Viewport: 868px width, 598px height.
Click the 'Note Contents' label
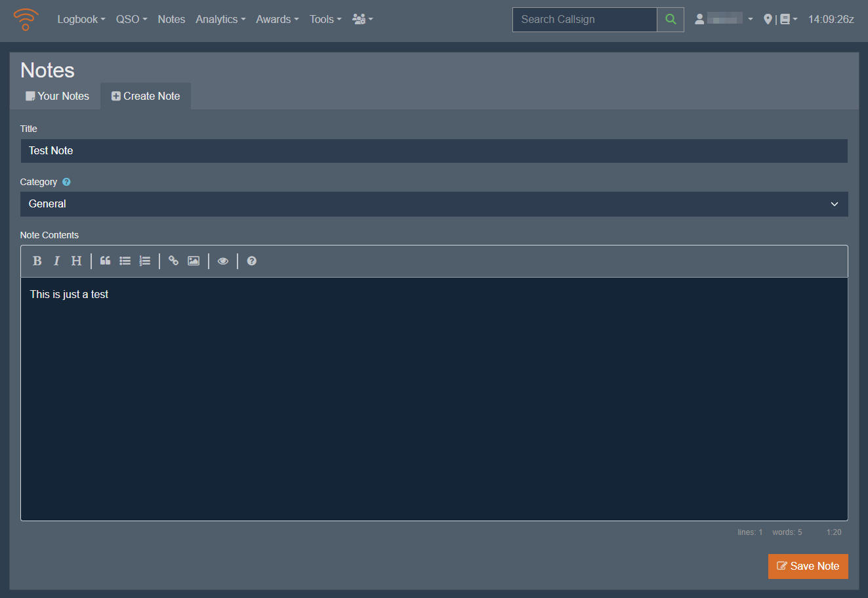coord(49,235)
